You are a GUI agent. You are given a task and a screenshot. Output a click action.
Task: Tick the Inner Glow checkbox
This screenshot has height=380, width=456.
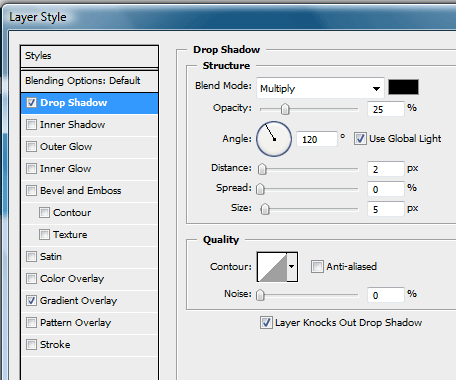[31, 169]
